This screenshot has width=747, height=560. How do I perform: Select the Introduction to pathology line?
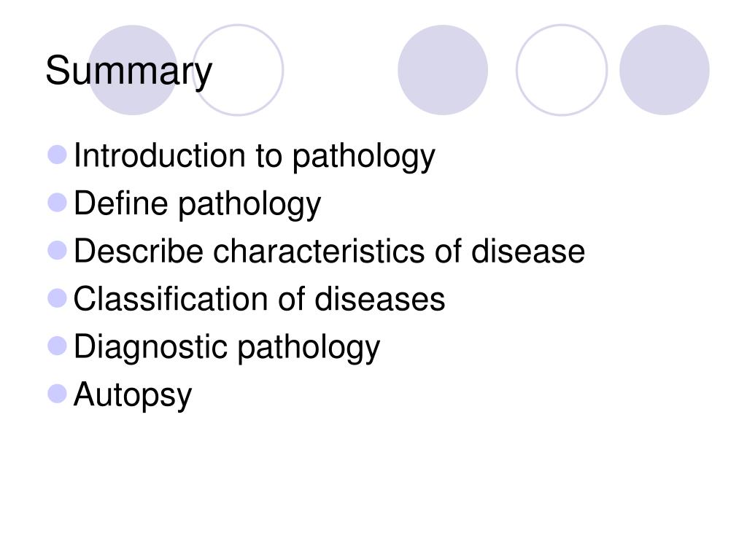tap(255, 156)
